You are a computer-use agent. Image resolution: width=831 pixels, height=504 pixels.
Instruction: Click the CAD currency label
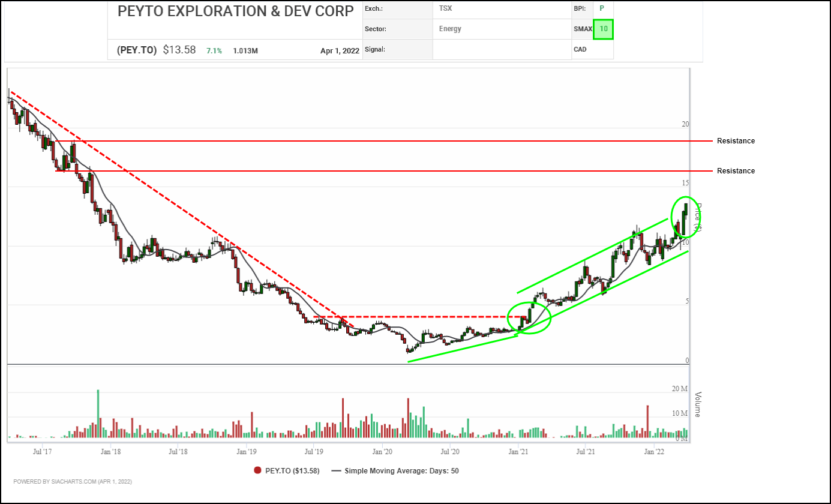580,49
